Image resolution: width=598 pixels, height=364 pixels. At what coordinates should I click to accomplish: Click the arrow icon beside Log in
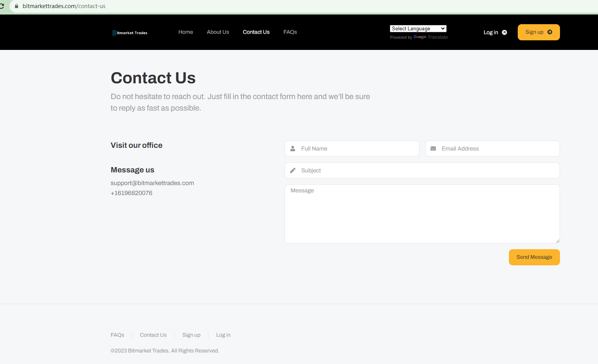504,32
